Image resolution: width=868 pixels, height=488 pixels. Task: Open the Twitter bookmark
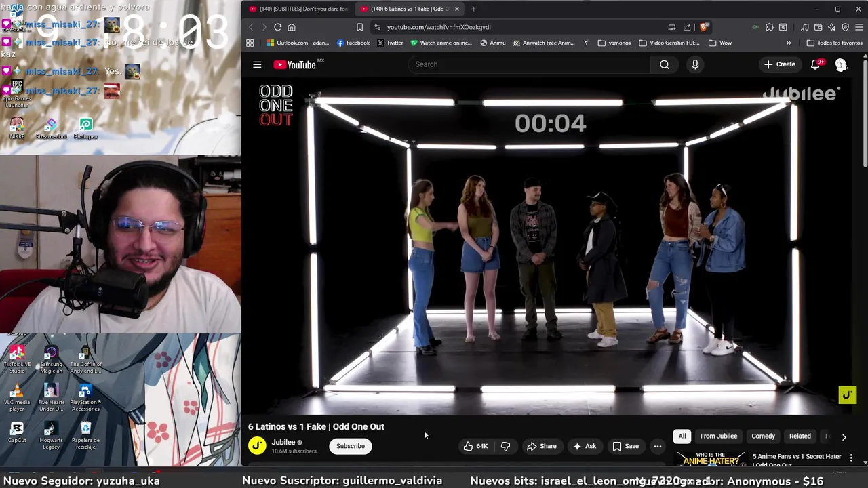pos(390,43)
